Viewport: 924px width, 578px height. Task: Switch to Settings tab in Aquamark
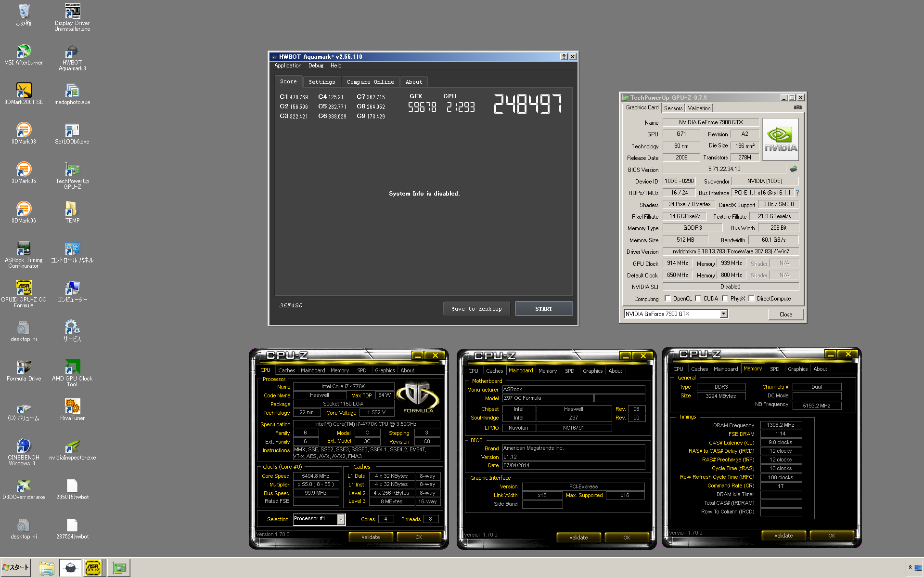click(321, 82)
